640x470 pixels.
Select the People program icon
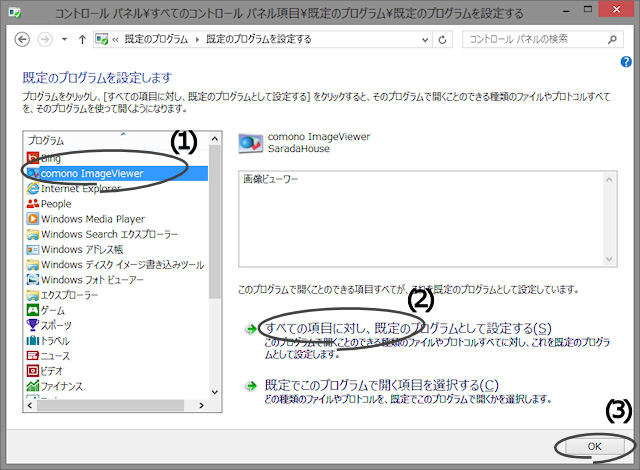click(x=33, y=204)
